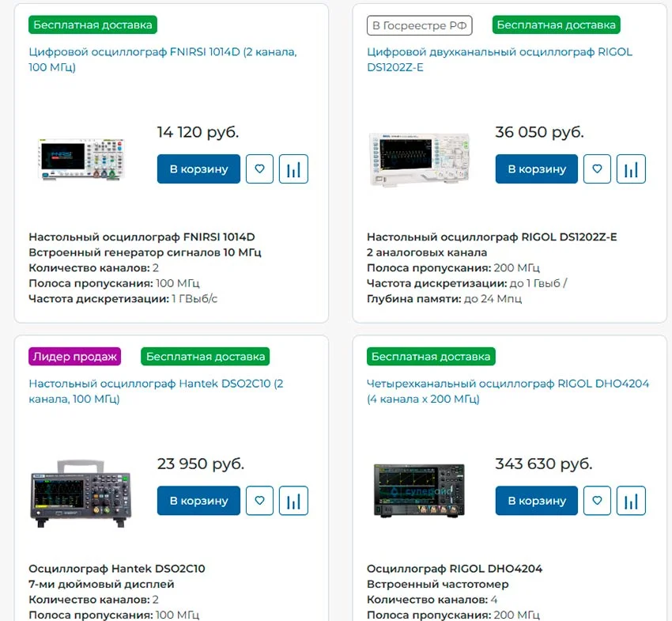
Task: Click 'Количество каналов: 4' text
Action: coord(432,600)
